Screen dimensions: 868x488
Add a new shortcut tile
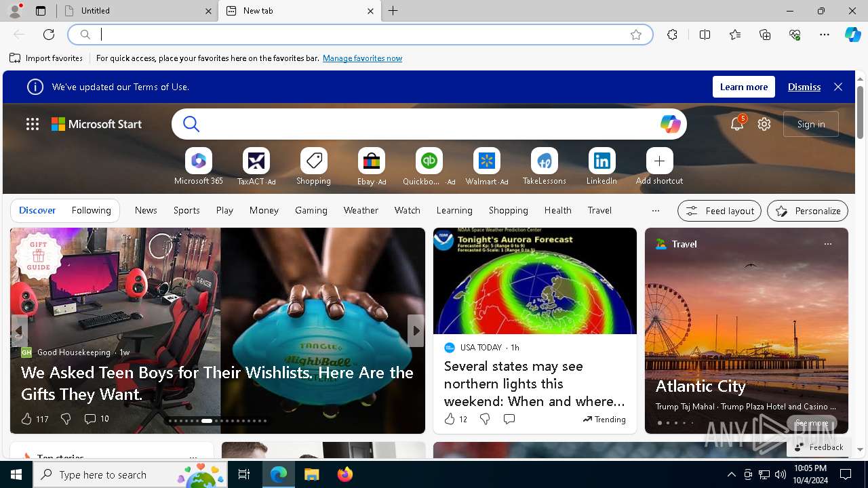(660, 167)
